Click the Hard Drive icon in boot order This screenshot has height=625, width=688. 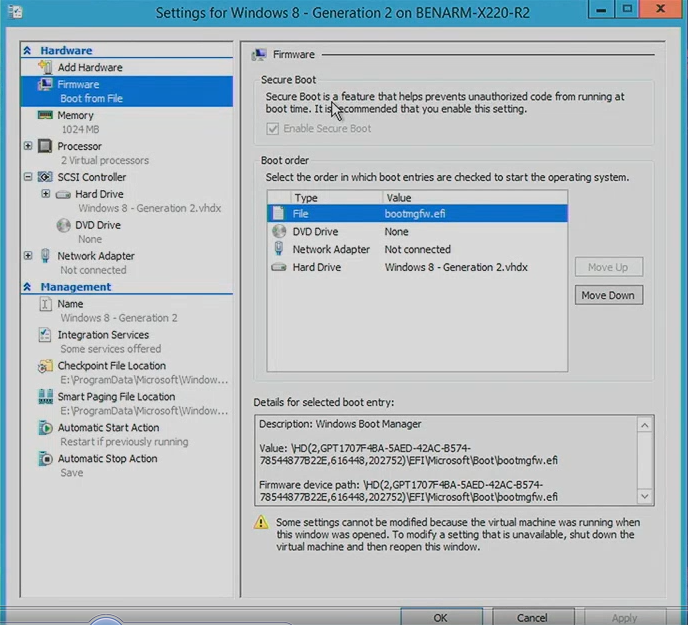click(x=279, y=267)
